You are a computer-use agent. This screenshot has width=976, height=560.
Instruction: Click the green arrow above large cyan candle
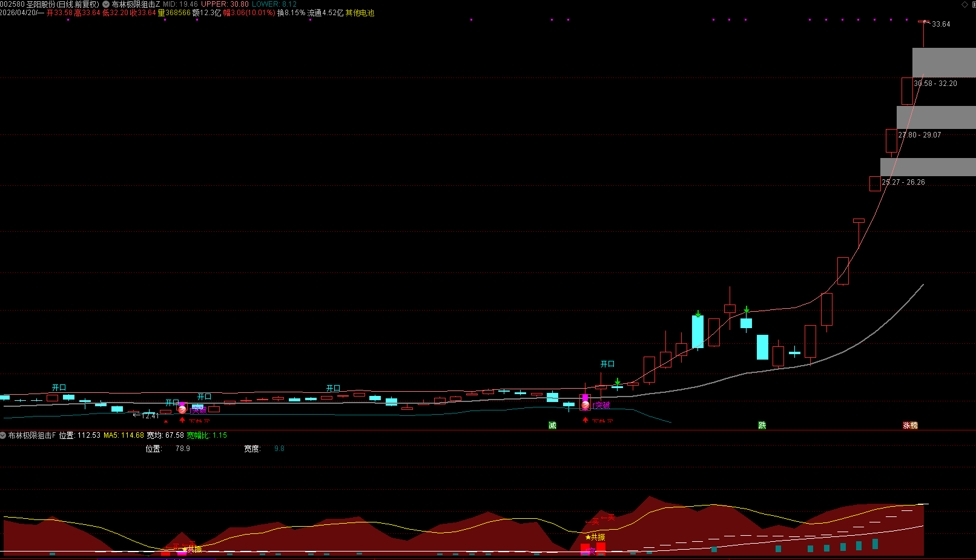698,314
